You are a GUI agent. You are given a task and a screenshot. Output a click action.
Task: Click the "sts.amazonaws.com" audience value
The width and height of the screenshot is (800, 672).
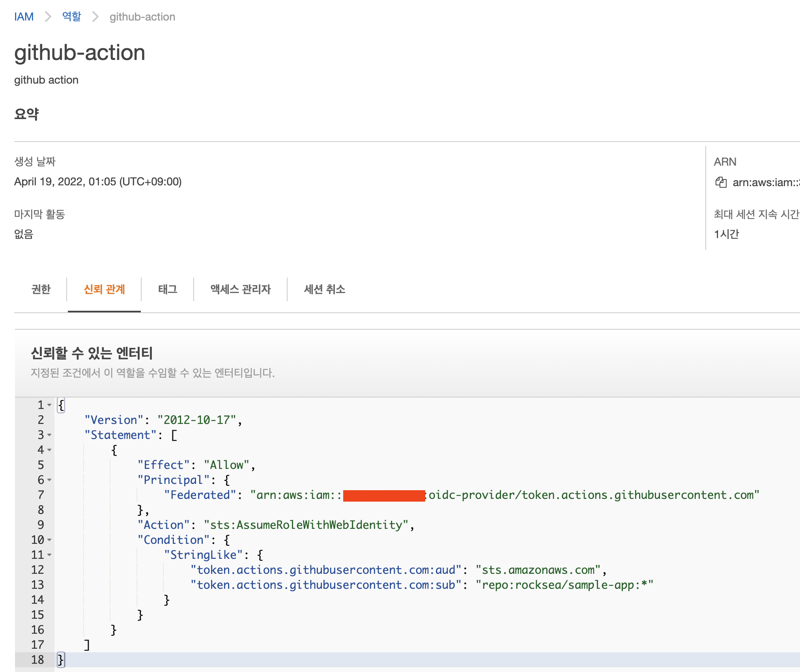538,570
